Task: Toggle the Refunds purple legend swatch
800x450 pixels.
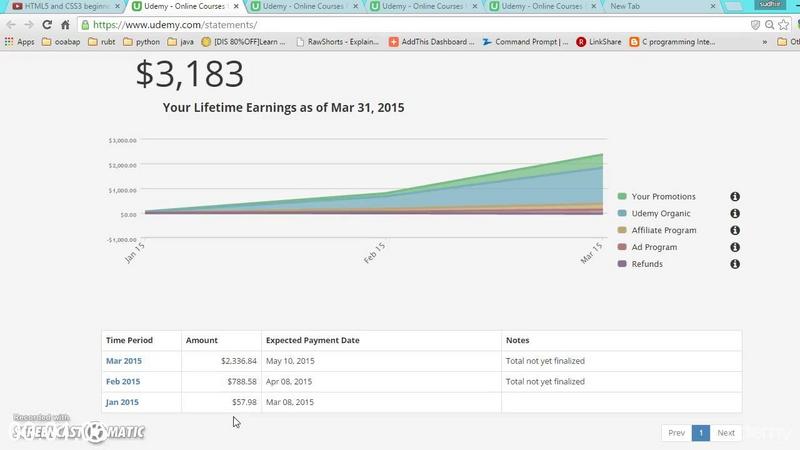Action: point(622,264)
